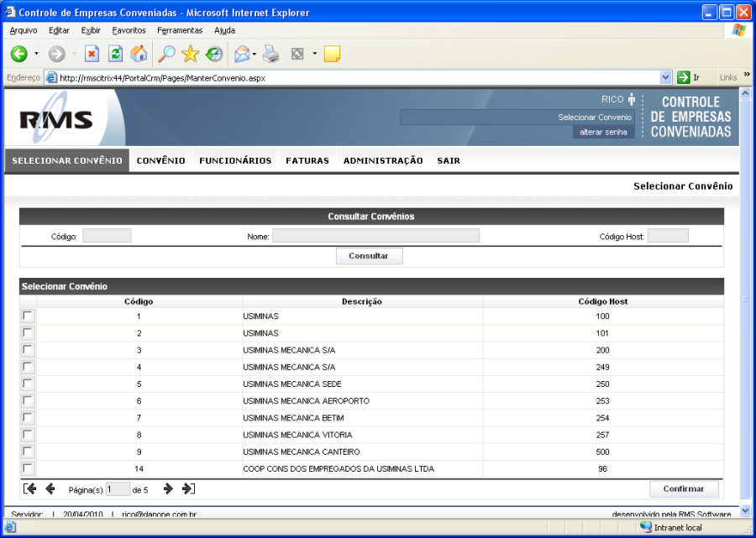Open dropdown arrow after gray square icon
Screen dimensions: 756x538
coord(314,54)
